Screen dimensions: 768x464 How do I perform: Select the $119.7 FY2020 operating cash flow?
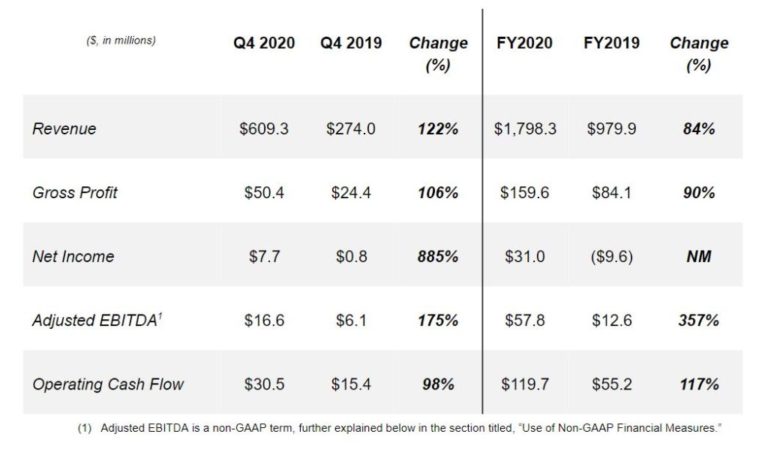525,384
